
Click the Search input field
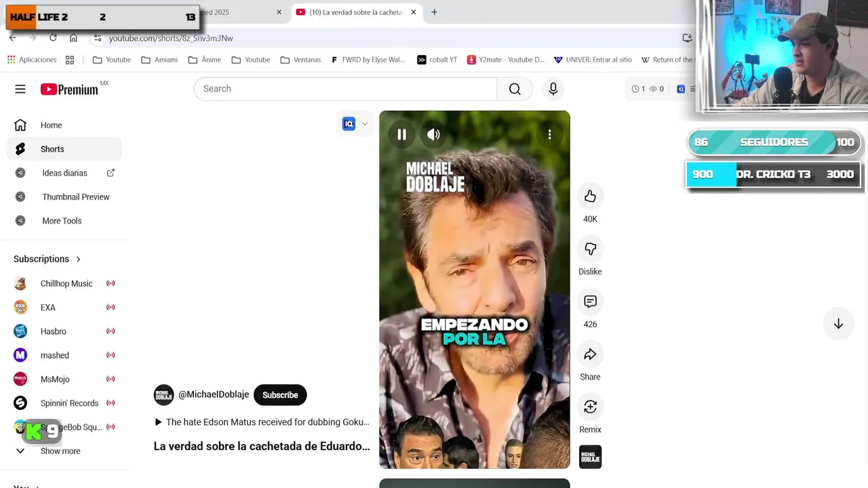[x=346, y=89]
